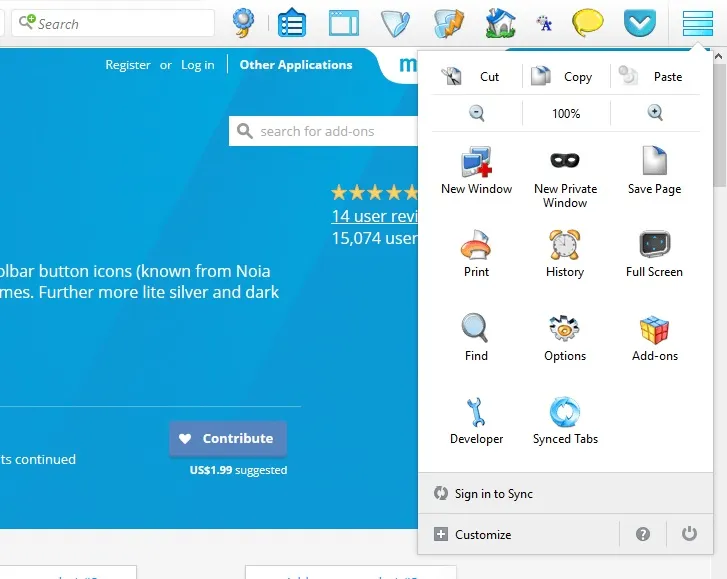Zoom in with the plus magnifier
Screen dimensions: 727x579
point(655,113)
